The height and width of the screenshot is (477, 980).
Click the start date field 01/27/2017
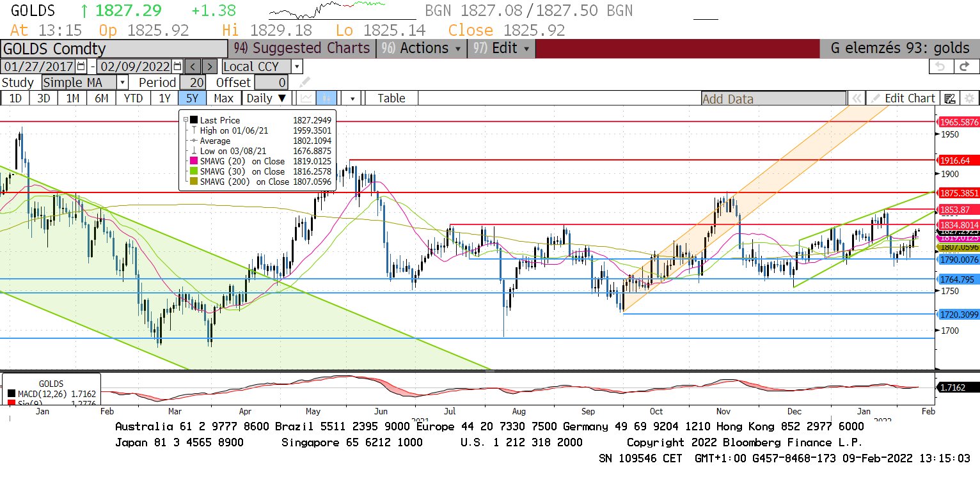click(38, 66)
